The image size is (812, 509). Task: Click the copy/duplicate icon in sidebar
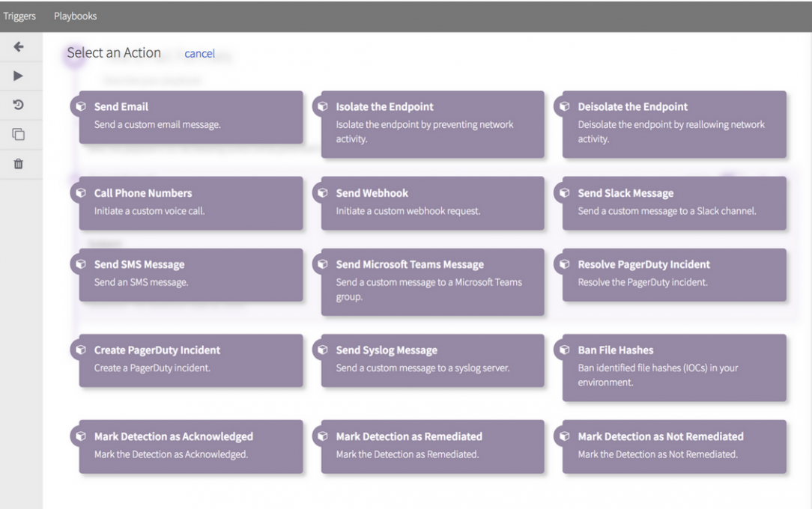(19, 135)
